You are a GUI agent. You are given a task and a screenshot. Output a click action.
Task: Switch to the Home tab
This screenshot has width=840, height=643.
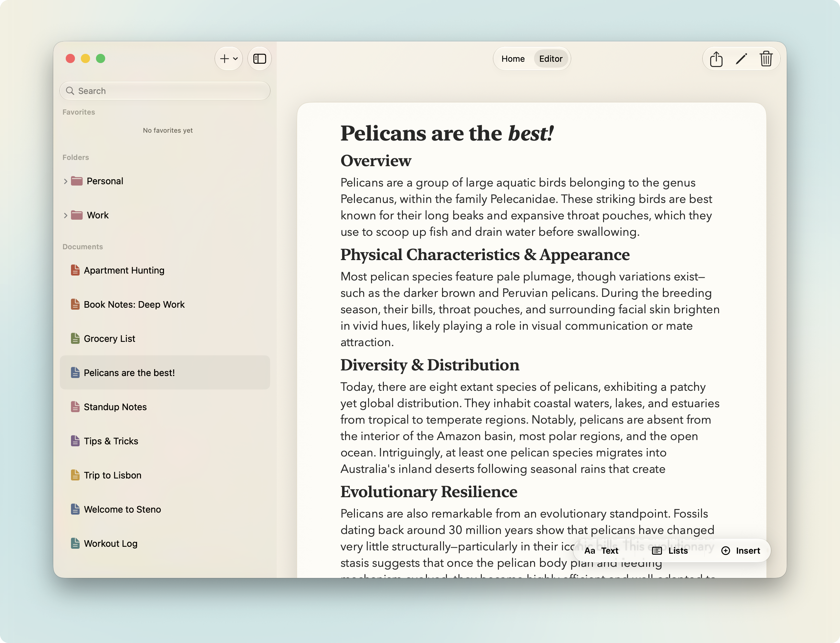pyautogui.click(x=513, y=58)
